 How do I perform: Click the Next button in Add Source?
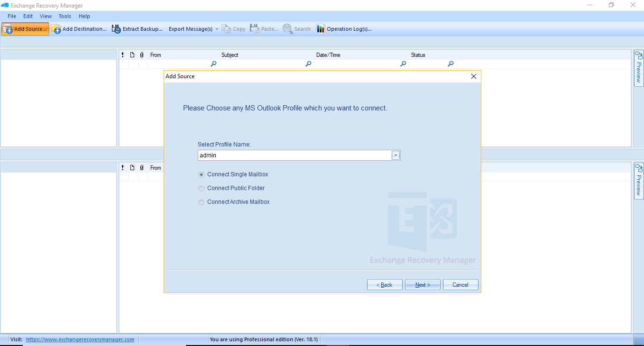click(423, 285)
